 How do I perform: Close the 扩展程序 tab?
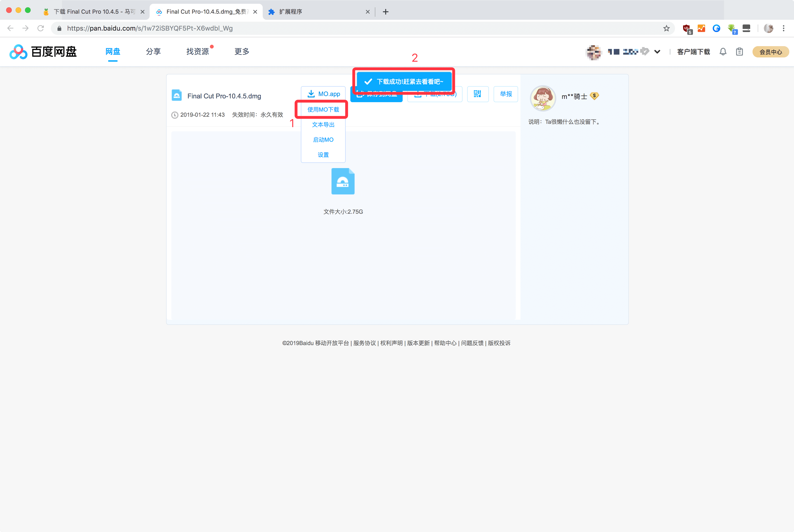point(368,12)
